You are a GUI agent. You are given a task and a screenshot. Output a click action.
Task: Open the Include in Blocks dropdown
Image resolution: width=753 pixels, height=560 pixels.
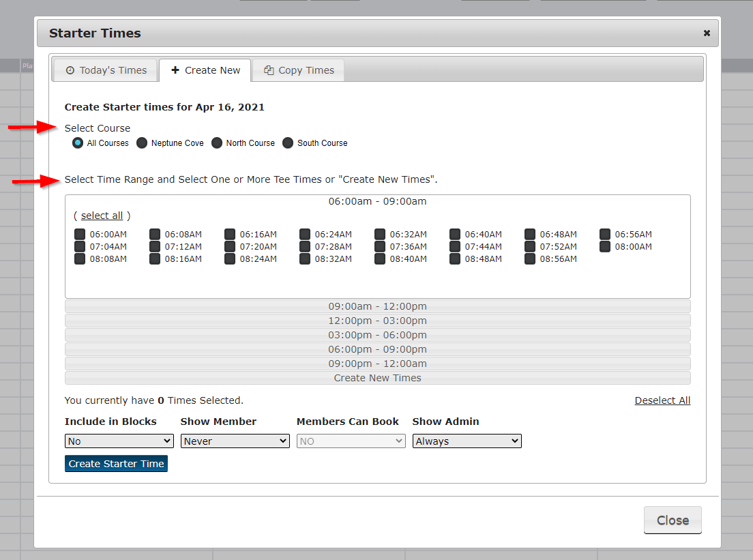point(119,441)
